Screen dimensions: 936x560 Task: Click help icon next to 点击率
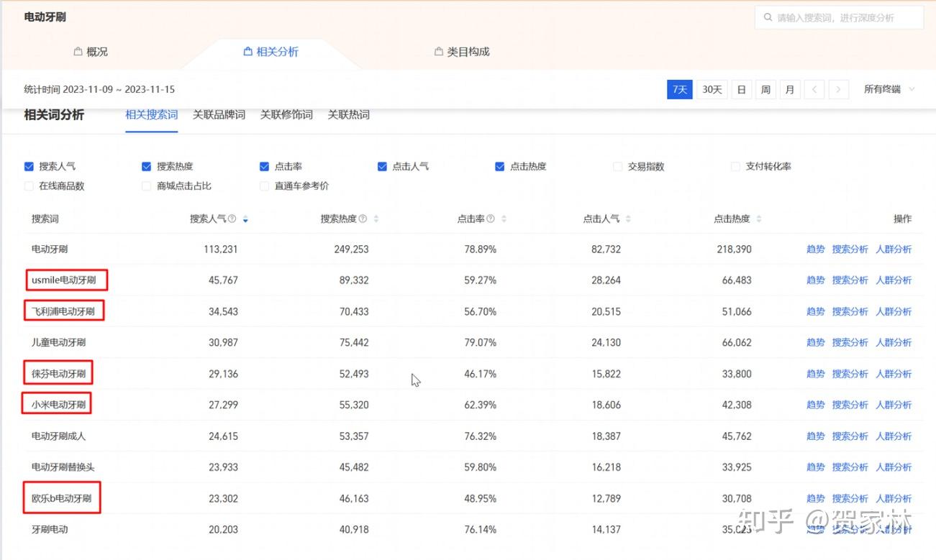491,219
